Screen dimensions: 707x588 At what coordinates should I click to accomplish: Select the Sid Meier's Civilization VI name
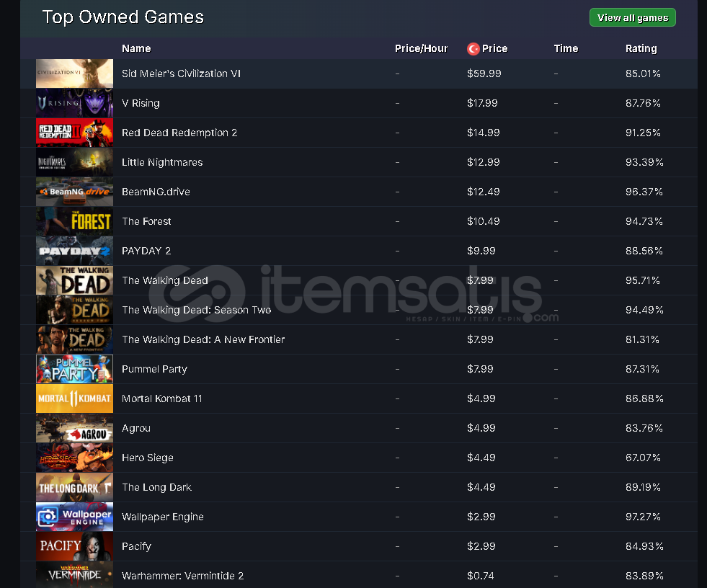tap(181, 73)
